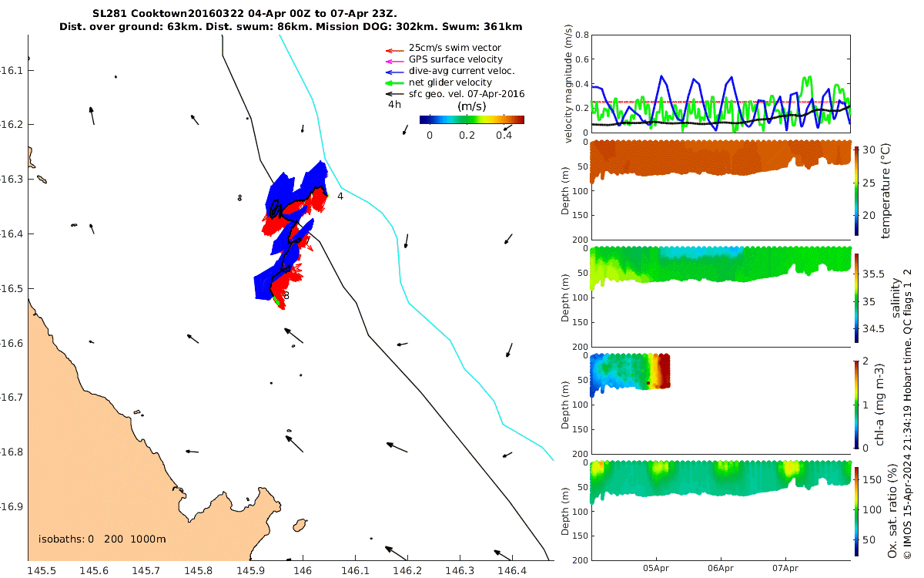This screenshot has height=578, width=924.
Task: Select the 'net glider velocity' legend label
Action: [x=450, y=82]
